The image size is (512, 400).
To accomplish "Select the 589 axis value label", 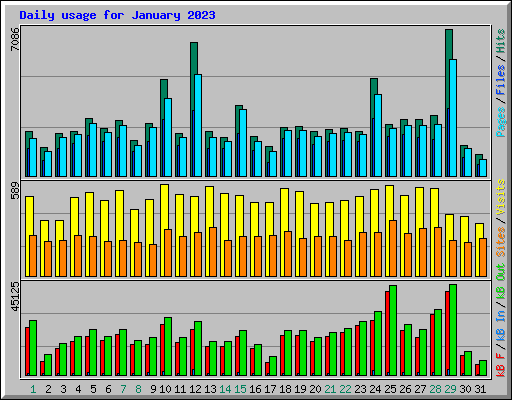I will click(15, 191).
